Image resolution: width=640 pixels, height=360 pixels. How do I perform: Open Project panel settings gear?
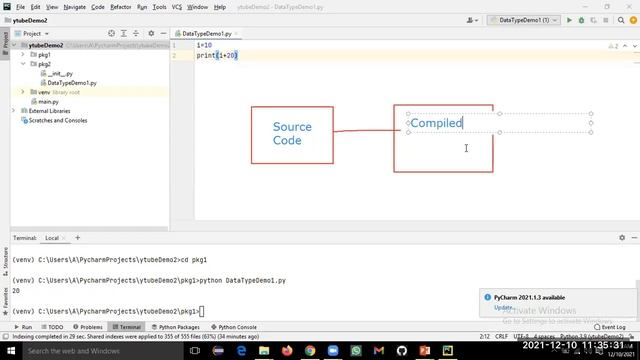click(x=151, y=33)
